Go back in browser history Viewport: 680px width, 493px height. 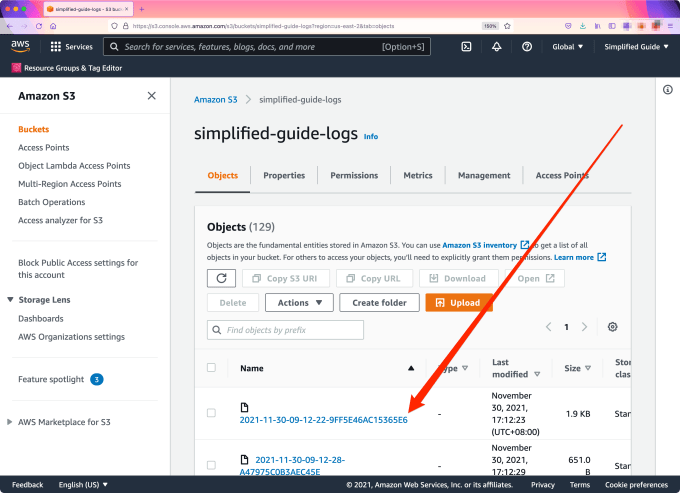pyautogui.click(x=10, y=26)
